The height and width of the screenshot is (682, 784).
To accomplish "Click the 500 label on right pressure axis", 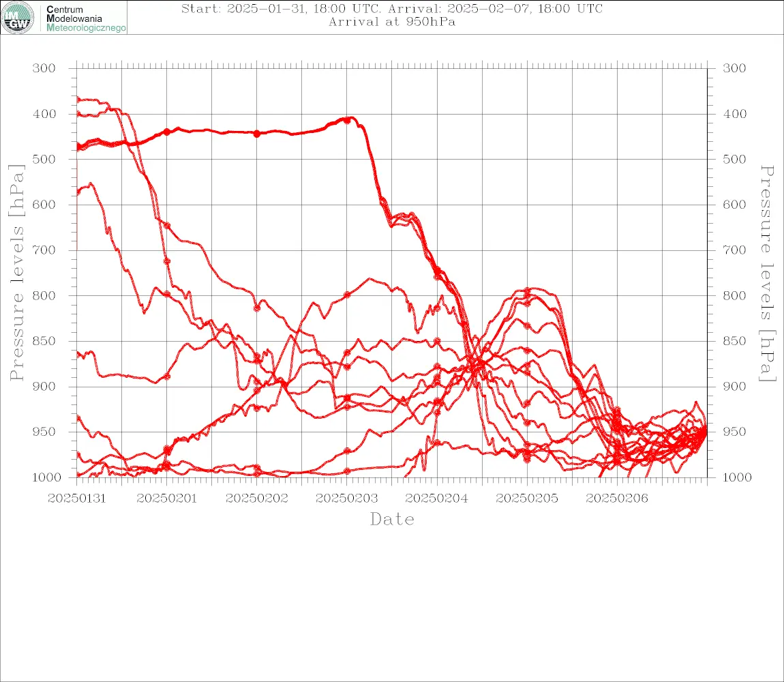I will click(x=734, y=159).
